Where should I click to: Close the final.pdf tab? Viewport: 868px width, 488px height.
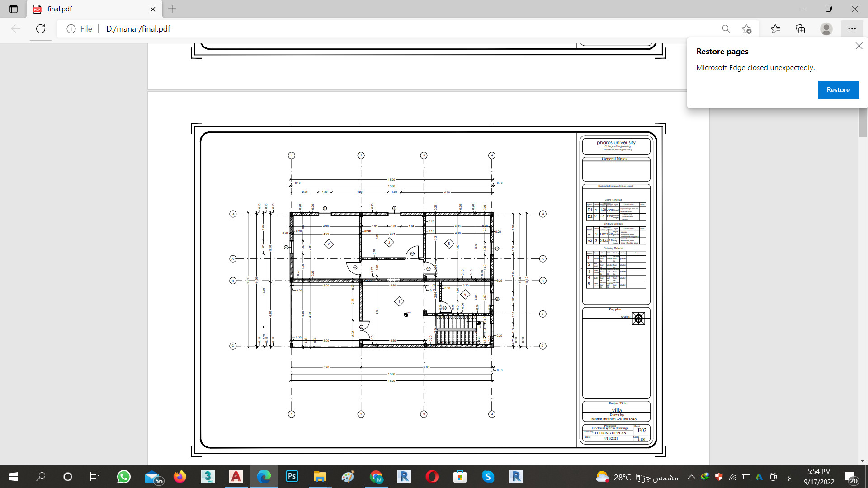click(153, 9)
